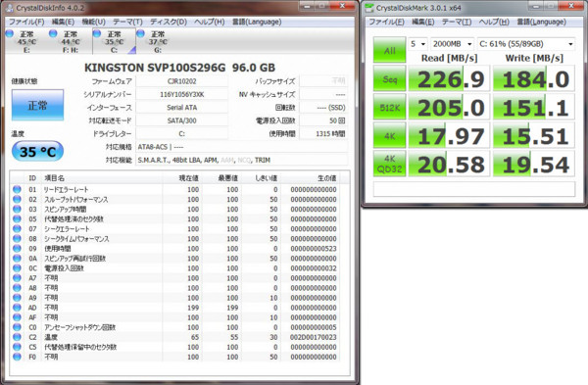Click the features text with TRIM
This screenshot has height=385, width=588.
click(241, 160)
